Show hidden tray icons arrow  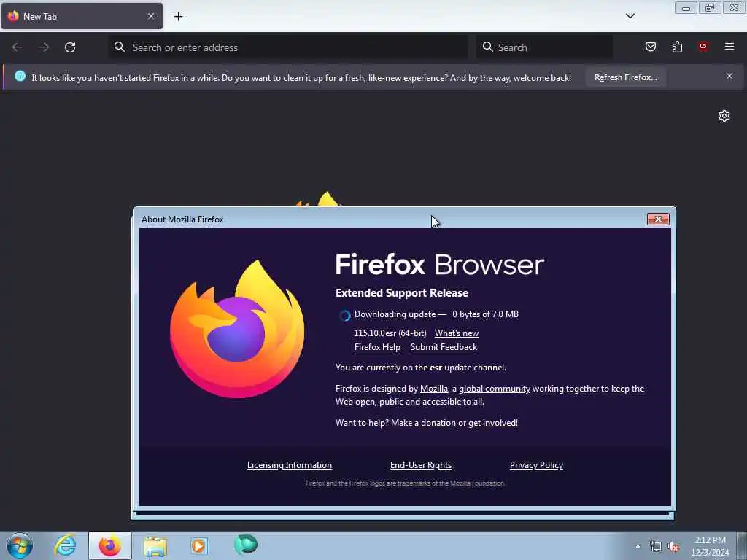(x=638, y=547)
